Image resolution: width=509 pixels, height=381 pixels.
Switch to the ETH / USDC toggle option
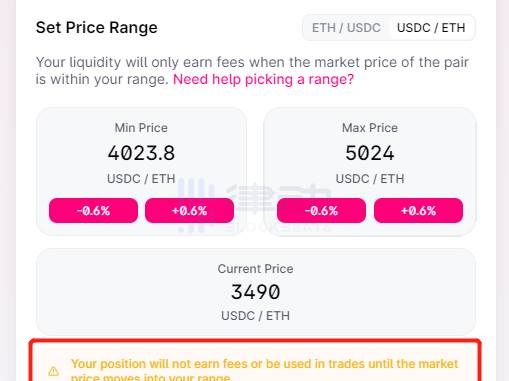(346, 28)
